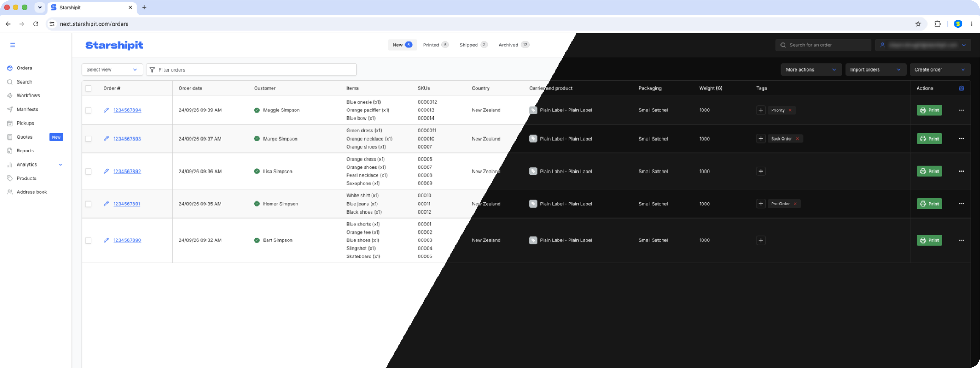Click the browser address bar URL
Image resolution: width=980 pixels, height=368 pixels.
tap(94, 24)
